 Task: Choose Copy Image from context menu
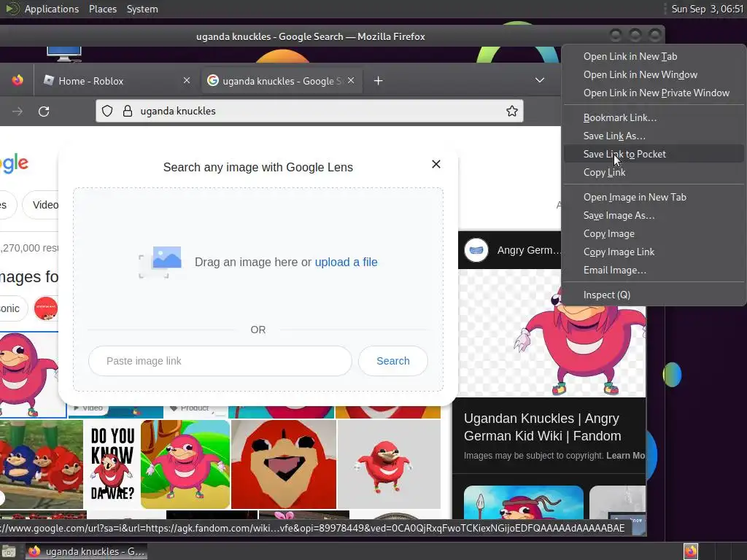point(654,233)
